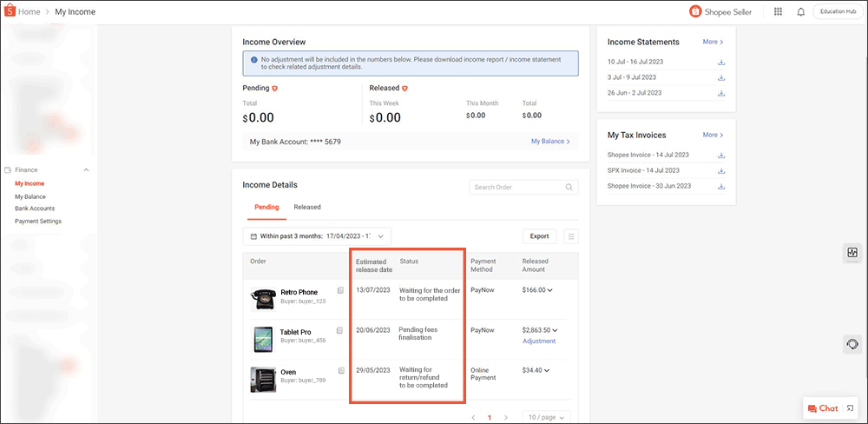868x424 pixels.
Task: Click the Adjustment link under Tablet Pro
Action: point(539,341)
